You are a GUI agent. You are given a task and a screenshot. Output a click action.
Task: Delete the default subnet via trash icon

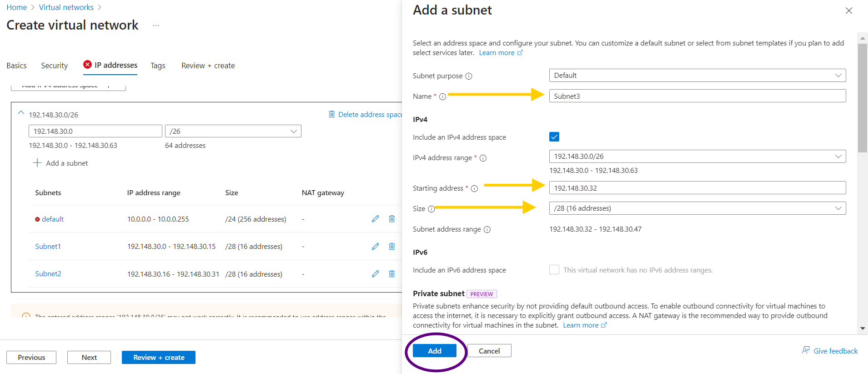point(391,219)
